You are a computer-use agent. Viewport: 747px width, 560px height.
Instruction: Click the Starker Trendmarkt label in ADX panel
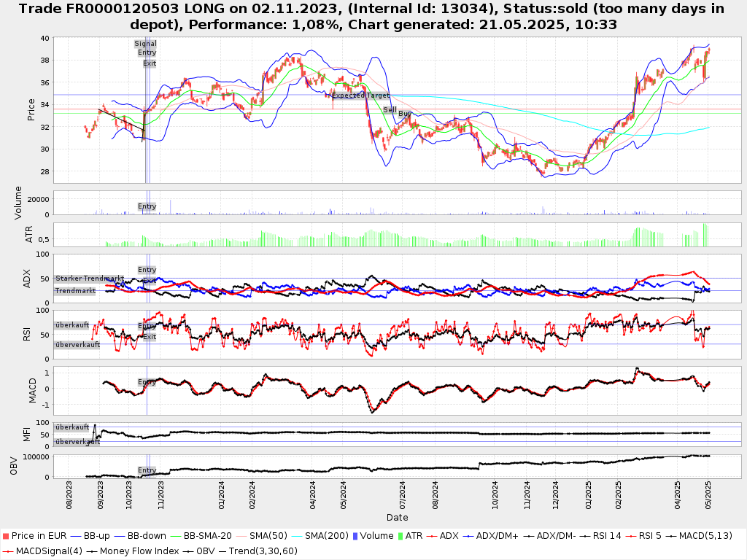point(88,279)
